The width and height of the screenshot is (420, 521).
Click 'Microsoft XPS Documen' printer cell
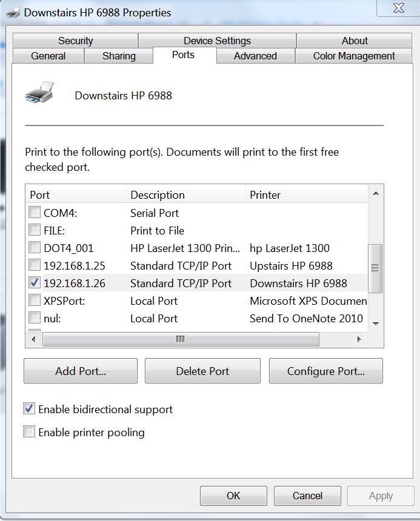[x=308, y=300]
